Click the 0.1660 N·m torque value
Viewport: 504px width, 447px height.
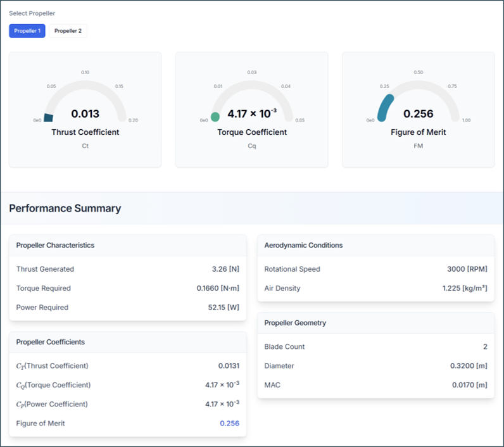(218, 288)
